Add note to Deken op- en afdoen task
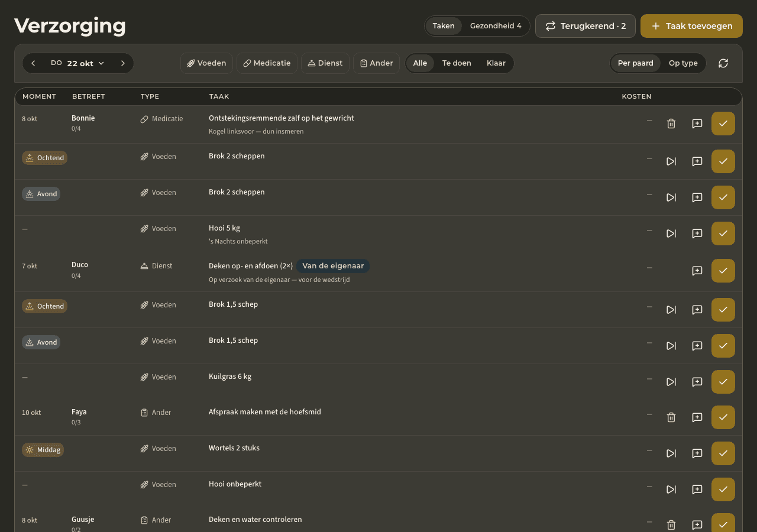The width and height of the screenshot is (757, 532). [697, 271]
